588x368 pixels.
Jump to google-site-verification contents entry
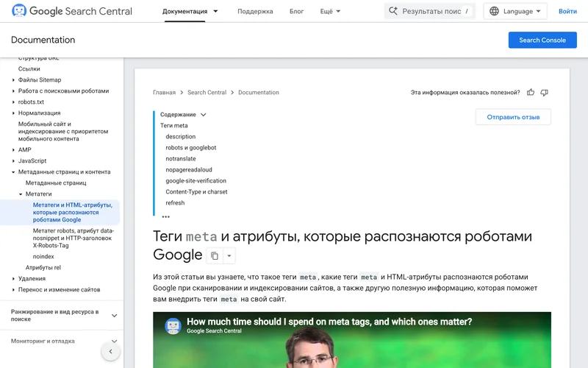[196, 180]
